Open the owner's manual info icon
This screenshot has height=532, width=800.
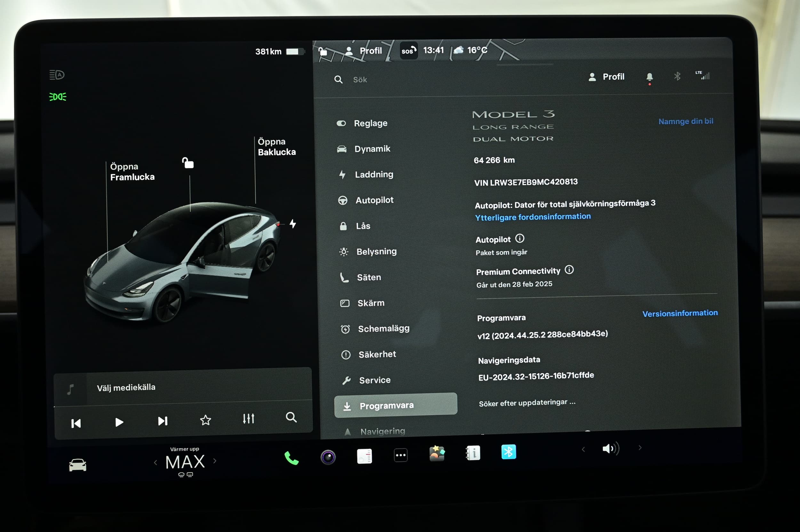[473, 453]
